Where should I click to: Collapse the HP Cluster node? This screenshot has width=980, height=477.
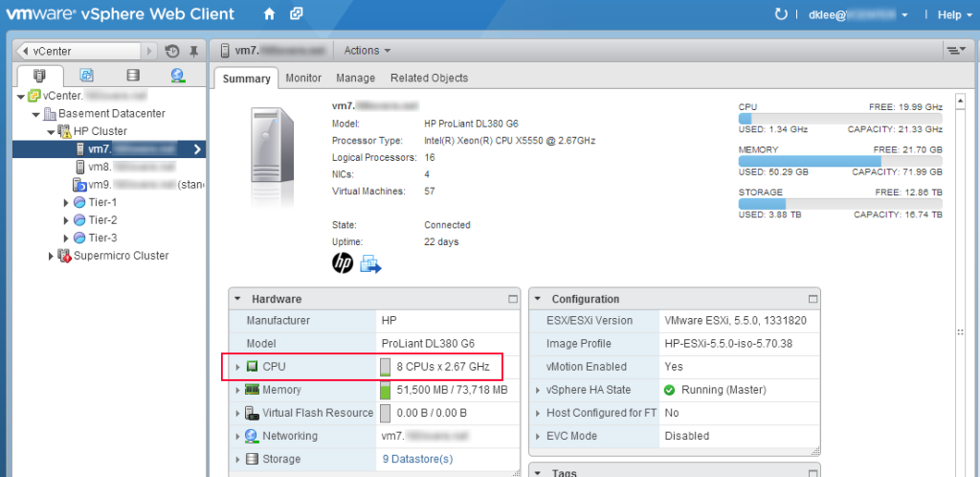pos(51,132)
